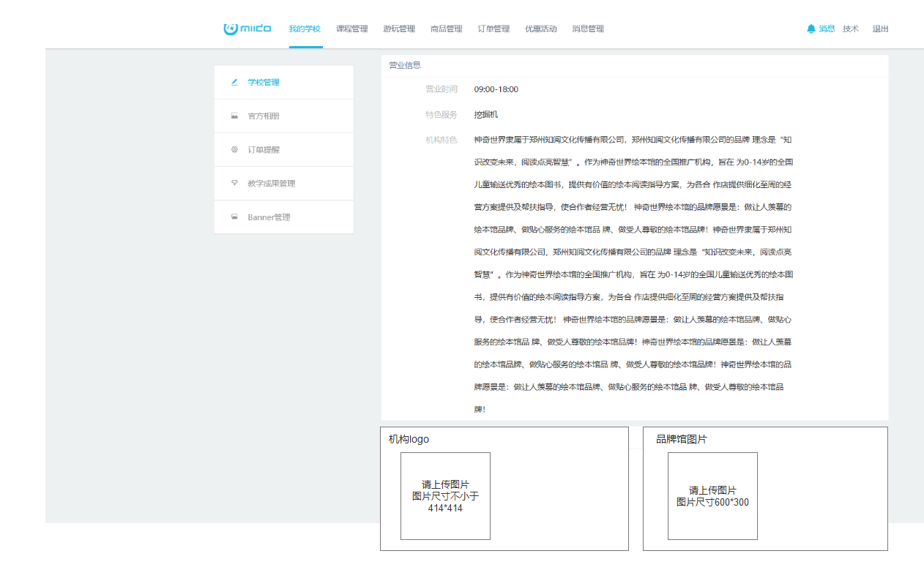
Task: Click the 技术 user name link
Action: [x=851, y=29]
